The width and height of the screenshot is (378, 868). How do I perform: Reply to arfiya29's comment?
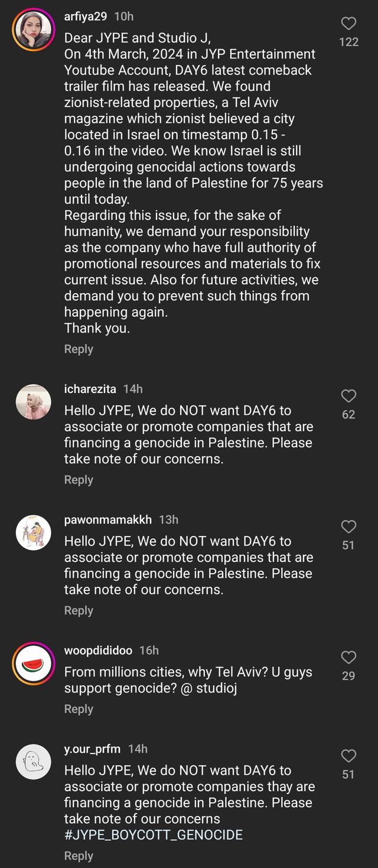79,349
